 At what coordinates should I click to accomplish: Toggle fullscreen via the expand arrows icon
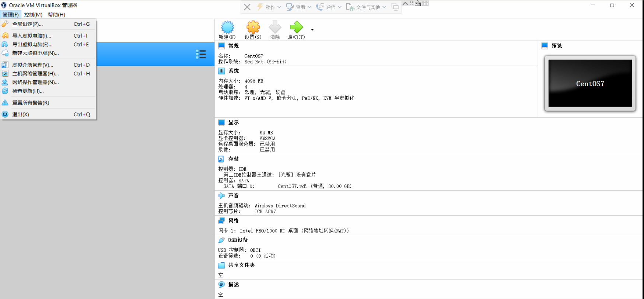click(x=412, y=3)
